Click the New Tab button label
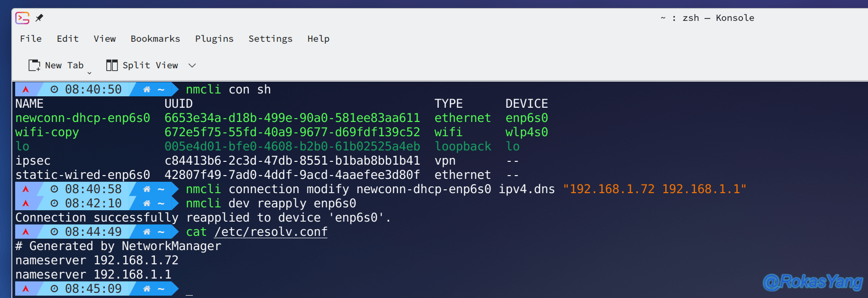 coord(64,65)
